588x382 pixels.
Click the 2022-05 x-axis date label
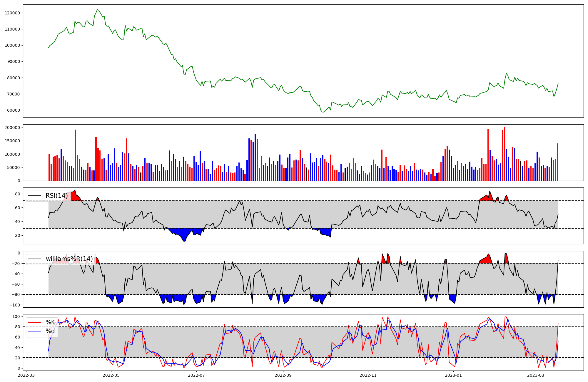(111, 375)
